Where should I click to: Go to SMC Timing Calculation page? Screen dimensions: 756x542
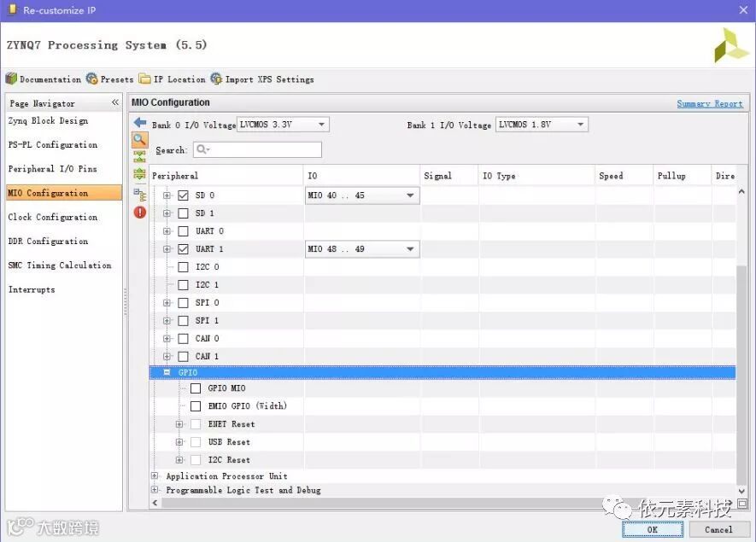[x=60, y=265]
